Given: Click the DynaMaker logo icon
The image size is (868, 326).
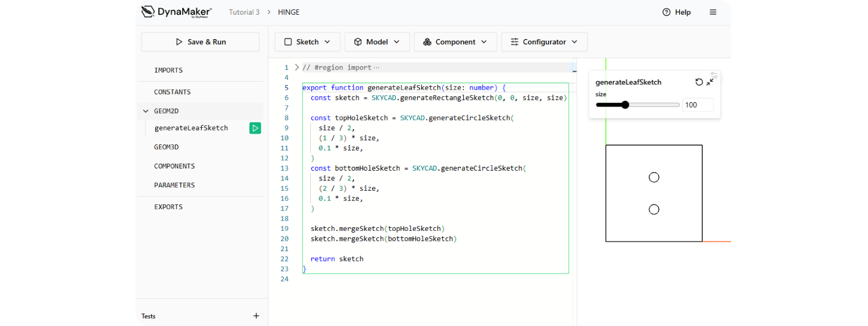Looking at the screenshot, I should 148,12.
